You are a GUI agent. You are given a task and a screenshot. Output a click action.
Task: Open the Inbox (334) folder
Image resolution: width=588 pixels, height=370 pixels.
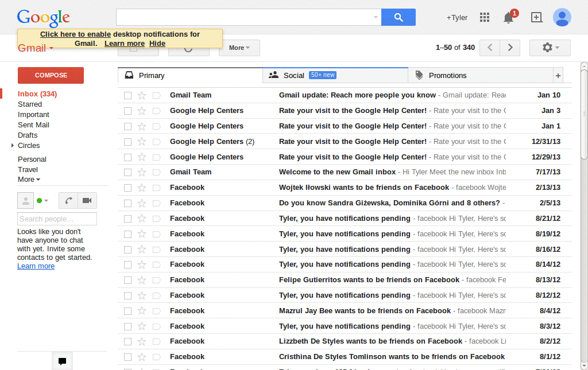coord(37,94)
